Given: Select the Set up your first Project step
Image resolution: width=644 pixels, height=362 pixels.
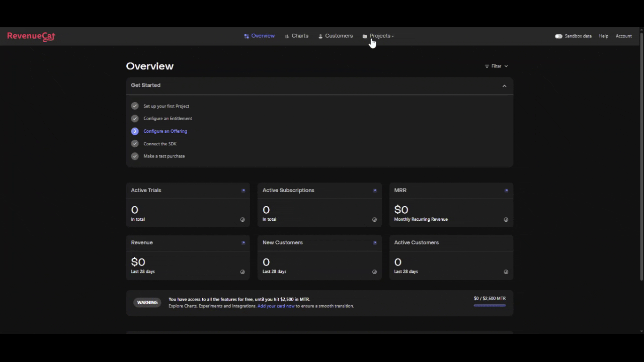Looking at the screenshot, I should point(166,106).
